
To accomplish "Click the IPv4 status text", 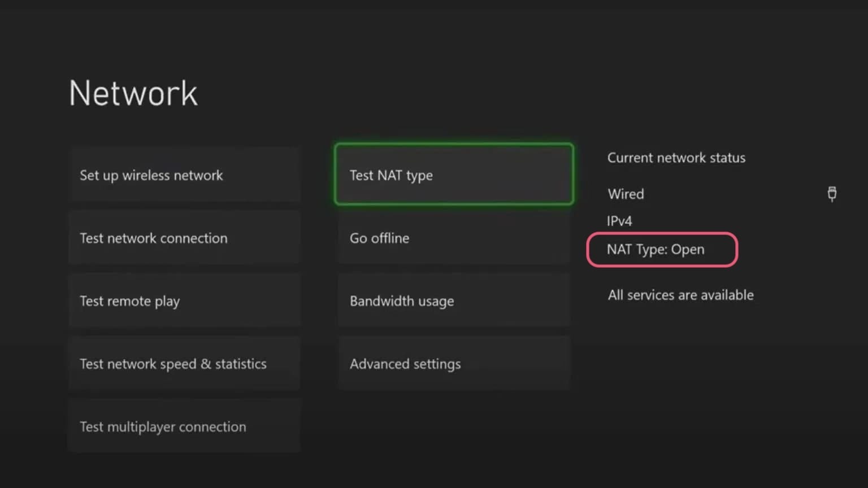I will tap(619, 221).
